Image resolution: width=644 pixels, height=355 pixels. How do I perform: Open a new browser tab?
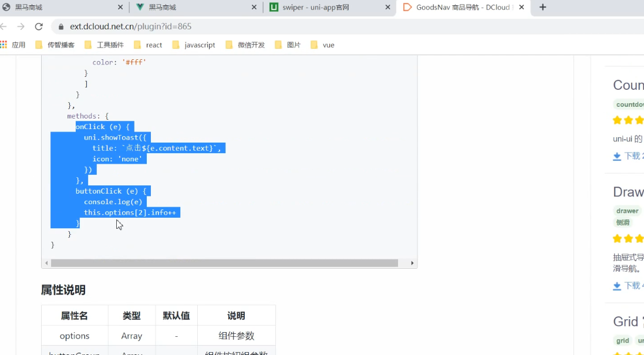point(542,8)
